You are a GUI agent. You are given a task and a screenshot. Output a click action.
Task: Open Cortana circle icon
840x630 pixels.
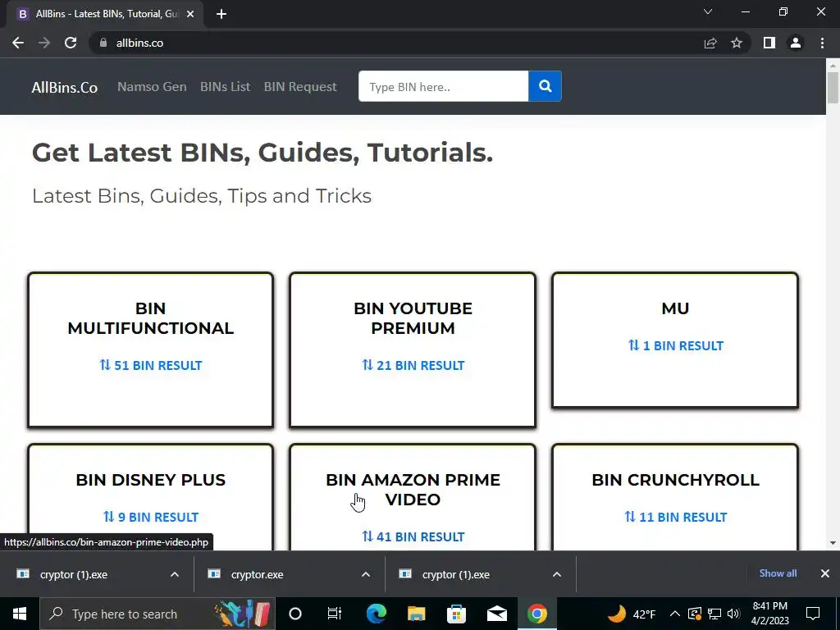point(295,614)
